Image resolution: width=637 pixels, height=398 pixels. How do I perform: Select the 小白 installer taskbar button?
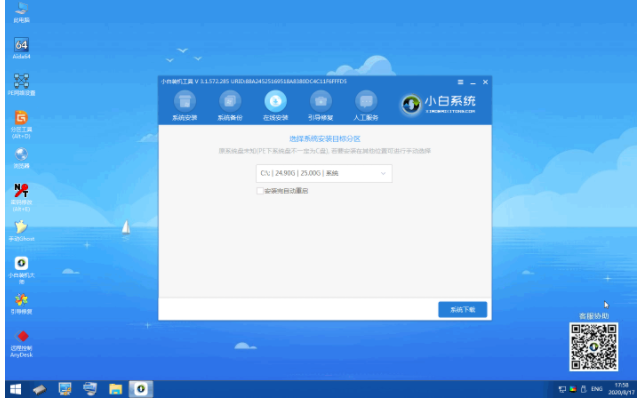141,389
